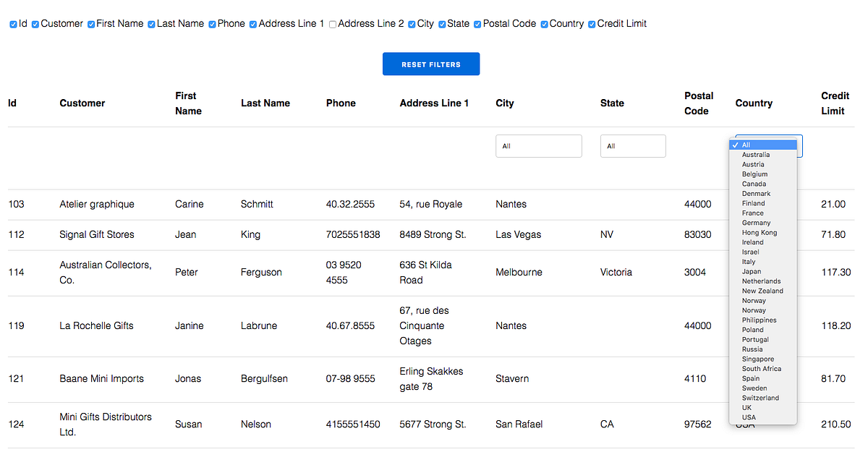Enable the Address Line 2 column checkbox
The width and height of the screenshot is (868, 452).
coord(332,24)
